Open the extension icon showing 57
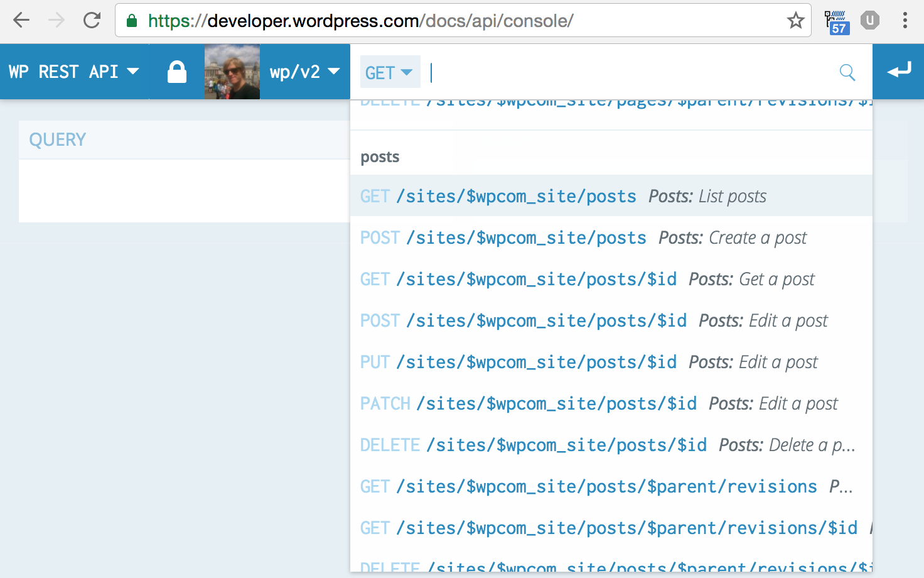This screenshot has height=578, width=924. tap(837, 22)
